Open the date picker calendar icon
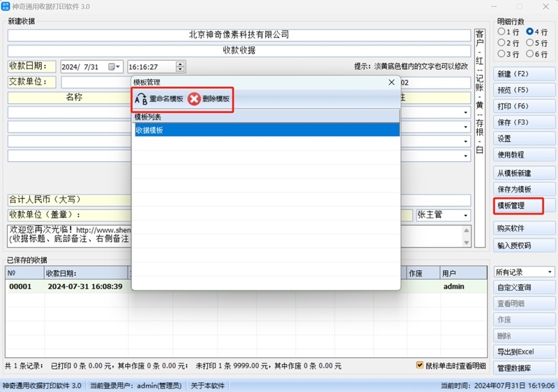558x392 pixels. (x=112, y=67)
